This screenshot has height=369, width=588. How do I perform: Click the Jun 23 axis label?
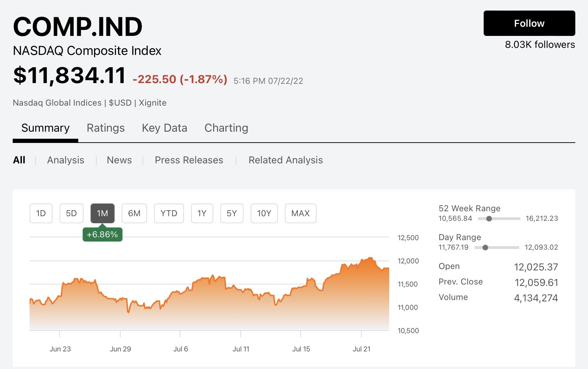tap(60, 349)
